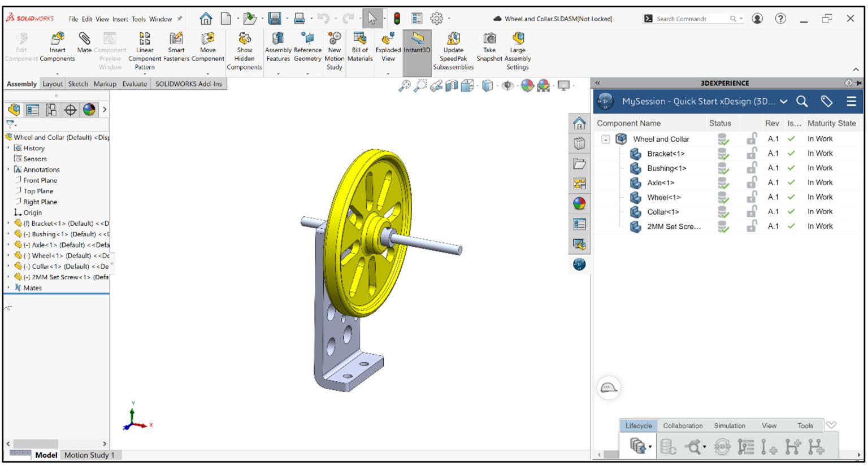Open search in the 3DEXPERIENCE panel
Viewport: 868px width, 466px height.
pyautogui.click(x=802, y=102)
